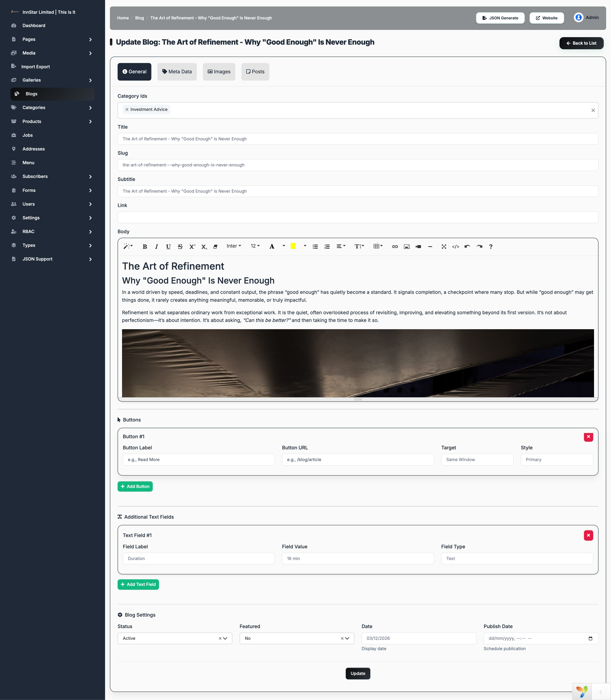Click the Bold formatting icon

[x=145, y=246]
